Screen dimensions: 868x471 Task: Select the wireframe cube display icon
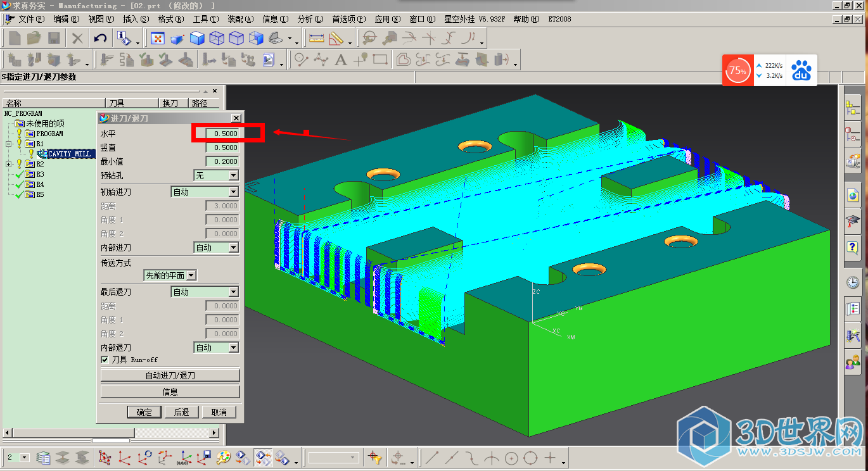click(217, 39)
